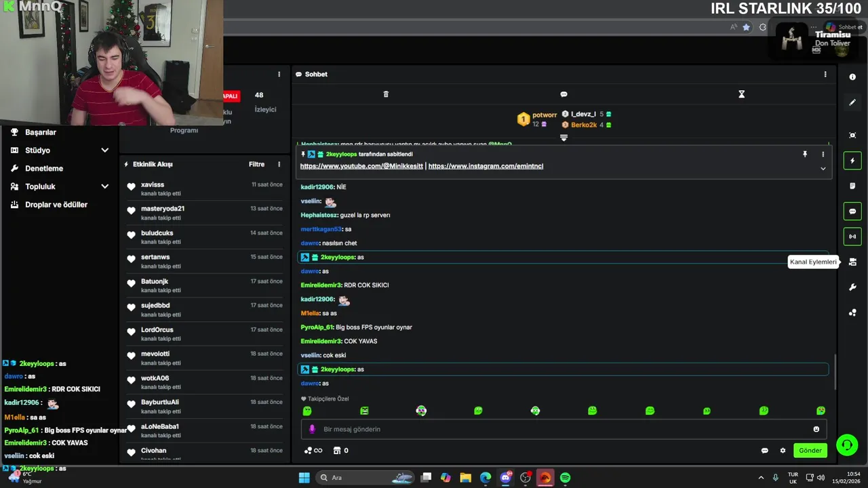
Task: Toggle the broadcast signal panel button
Action: pos(852,237)
